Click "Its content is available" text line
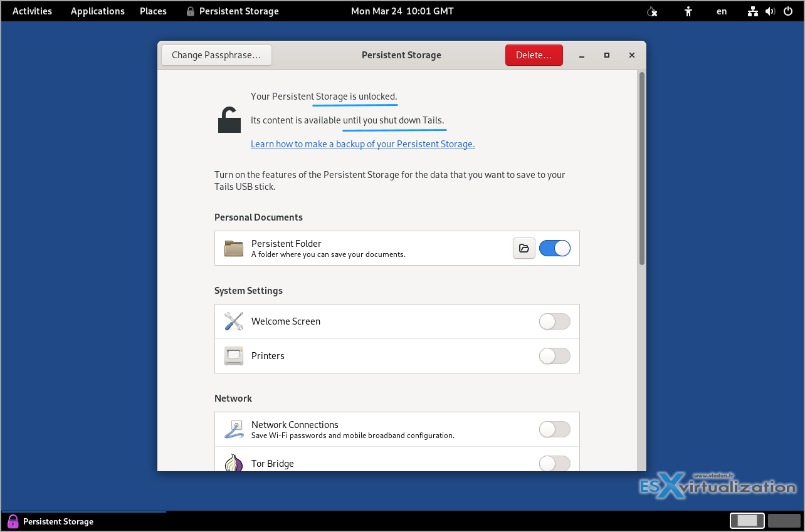The image size is (805, 532). tap(347, 120)
